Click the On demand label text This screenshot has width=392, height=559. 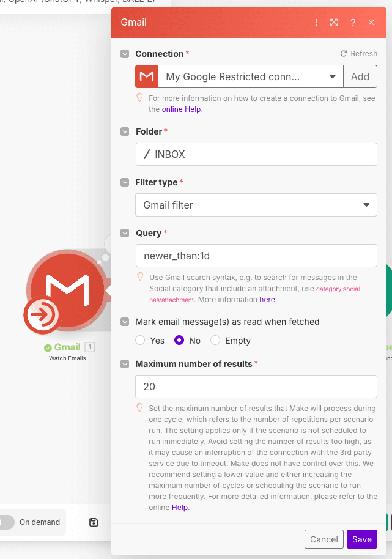coord(40,522)
